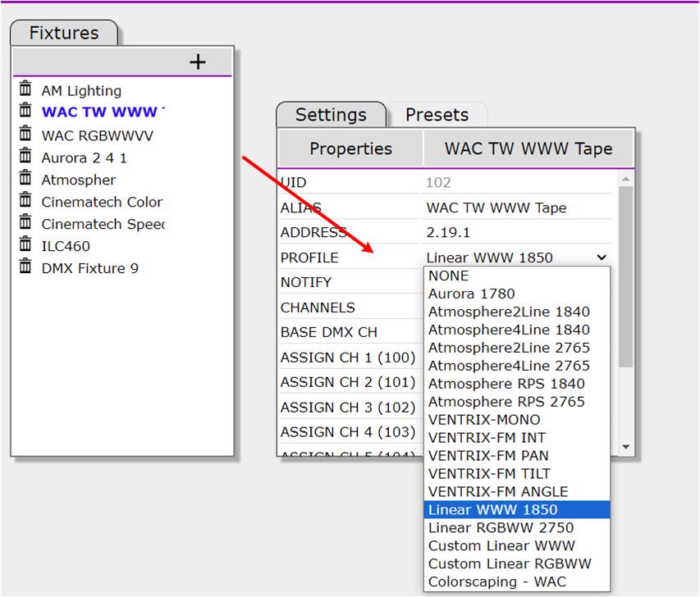Switch to the Settings tab
This screenshot has width=700, height=597.
click(331, 115)
